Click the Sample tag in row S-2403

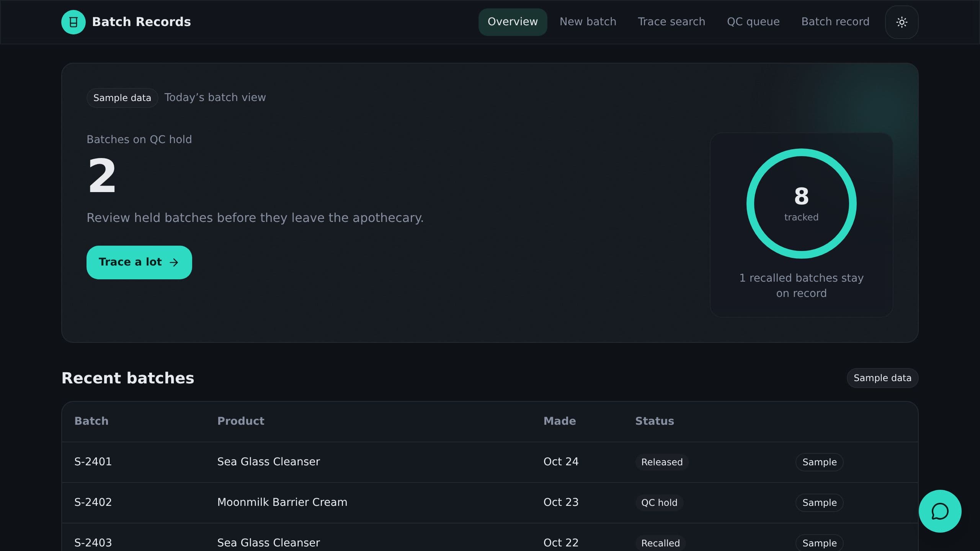[x=819, y=543]
